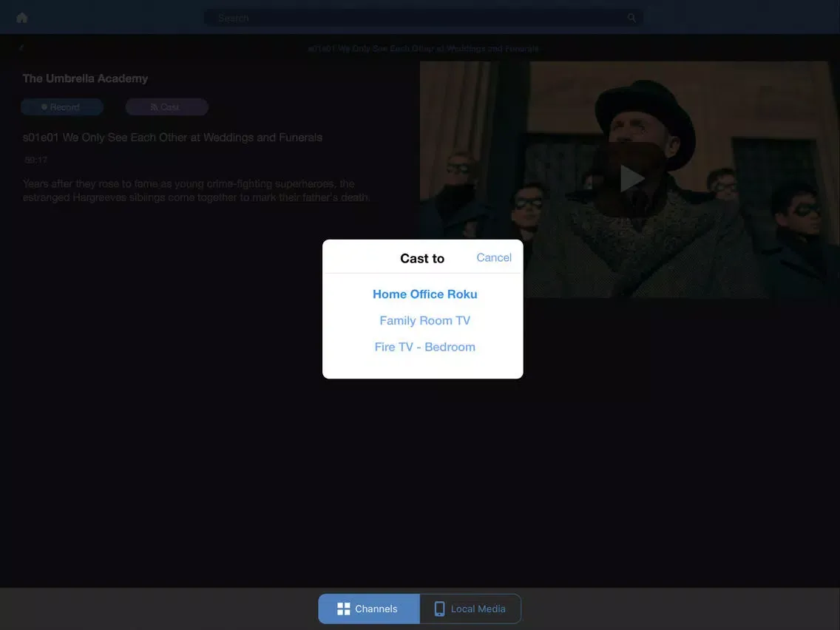Go to Home via house icon
This screenshot has height=630, width=840.
click(22, 18)
